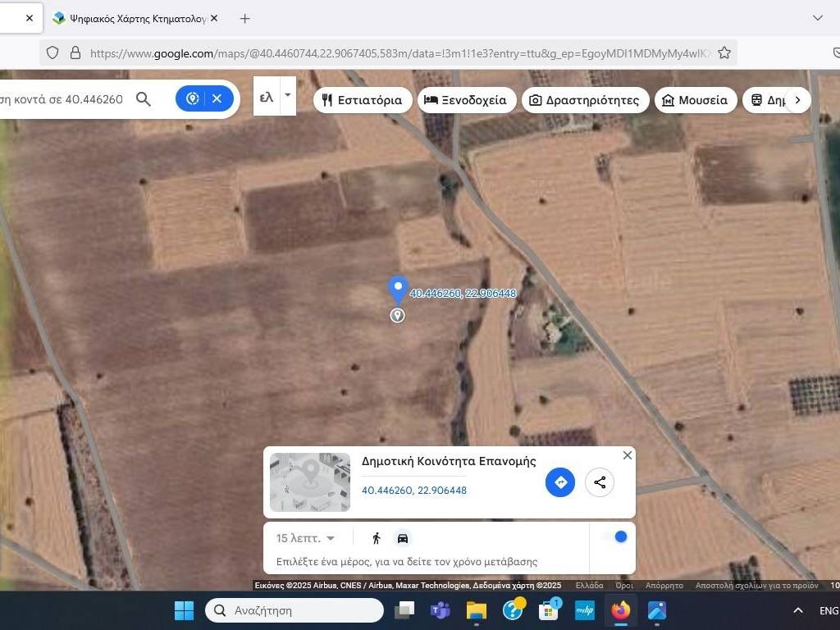The width and height of the screenshot is (840, 630).
Task: Toggle the blue travel time switch
Action: [615, 536]
